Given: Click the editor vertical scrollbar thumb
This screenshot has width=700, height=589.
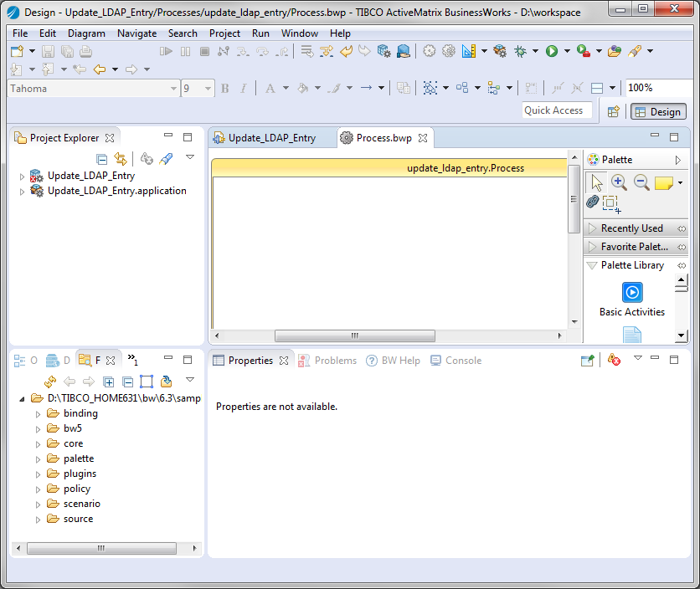Looking at the screenshot, I should (x=574, y=199).
